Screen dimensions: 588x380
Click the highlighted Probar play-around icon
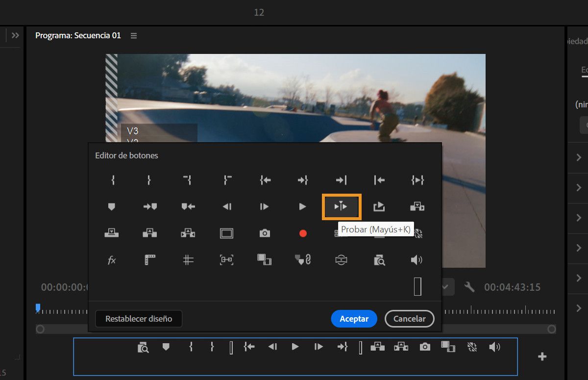341,207
